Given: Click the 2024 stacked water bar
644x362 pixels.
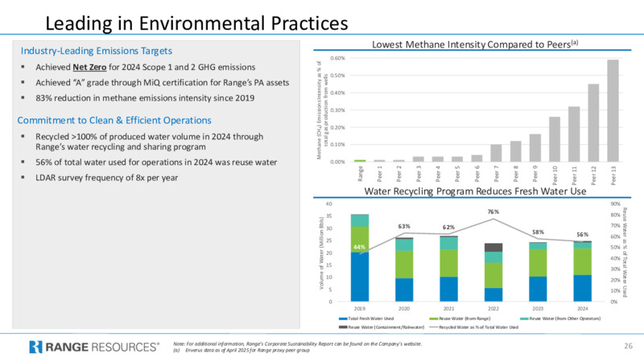Looking at the screenshot, I should pos(582,271).
